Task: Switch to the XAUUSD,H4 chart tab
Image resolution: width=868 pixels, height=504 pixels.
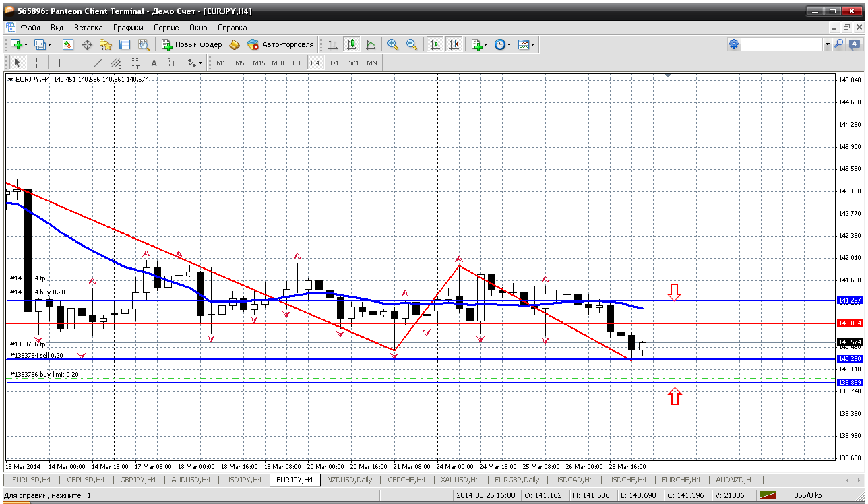Action: 459,480
